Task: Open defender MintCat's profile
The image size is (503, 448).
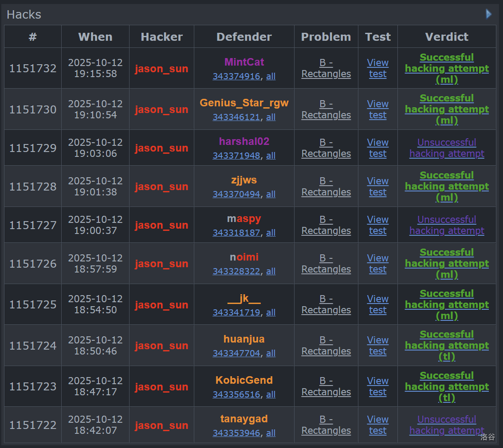Action: point(244,62)
